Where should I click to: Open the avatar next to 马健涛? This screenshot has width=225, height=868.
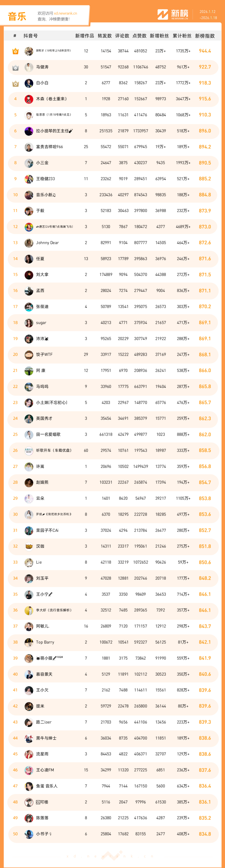point(29,67)
